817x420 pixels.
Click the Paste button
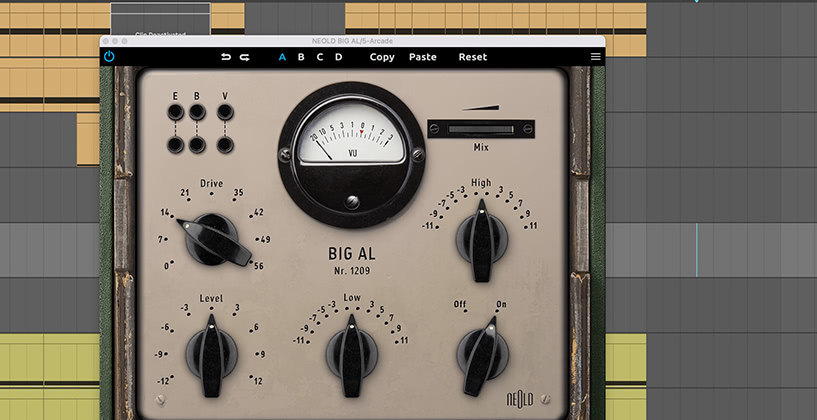423,57
